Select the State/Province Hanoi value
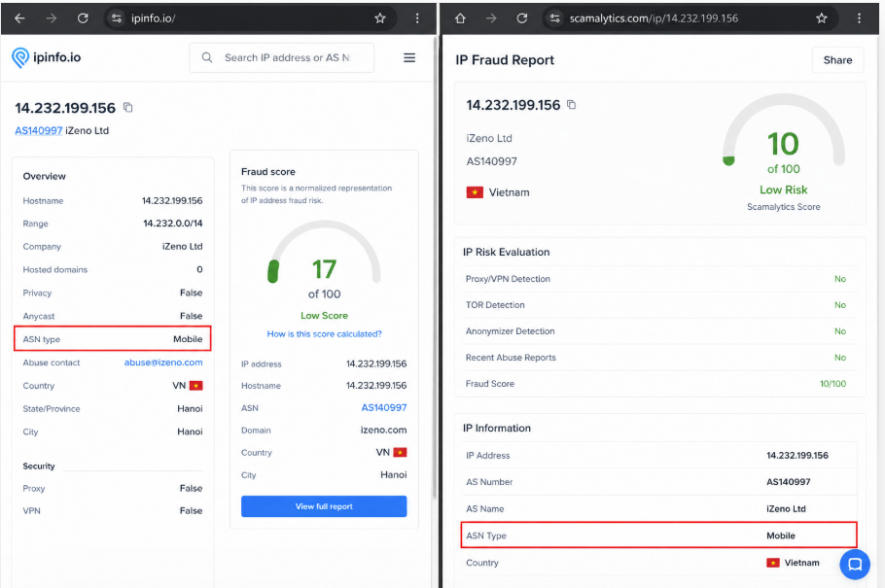The image size is (885, 588). coord(191,408)
